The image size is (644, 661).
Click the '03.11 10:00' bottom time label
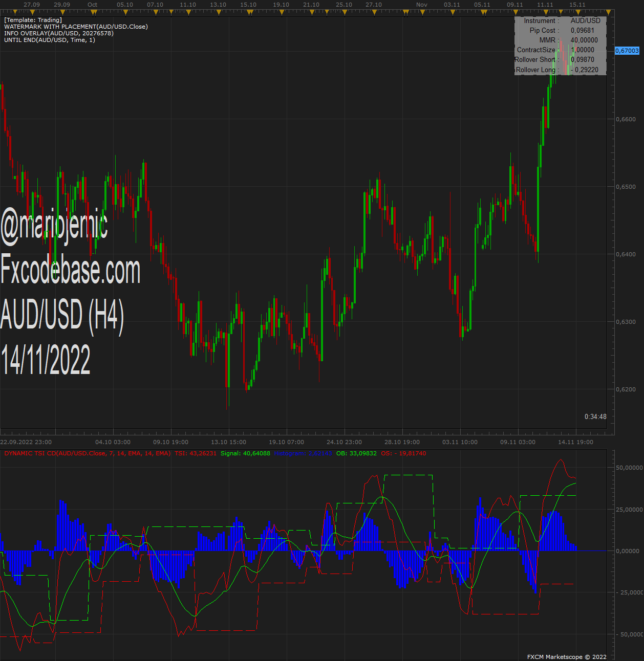coord(460,442)
